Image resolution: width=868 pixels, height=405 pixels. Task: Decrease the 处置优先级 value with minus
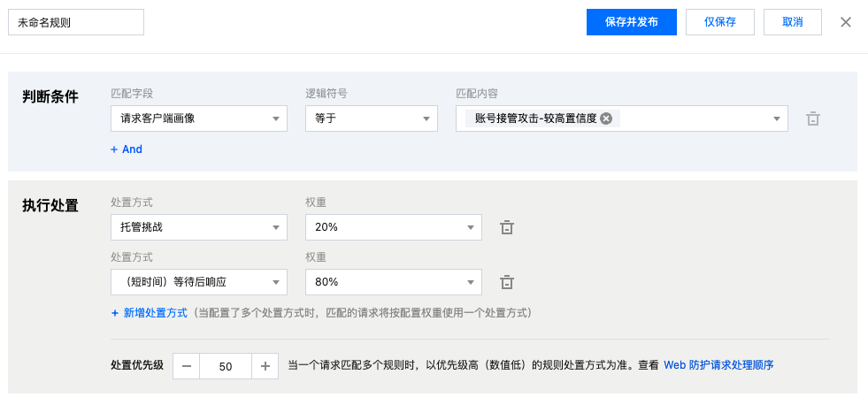tap(187, 366)
